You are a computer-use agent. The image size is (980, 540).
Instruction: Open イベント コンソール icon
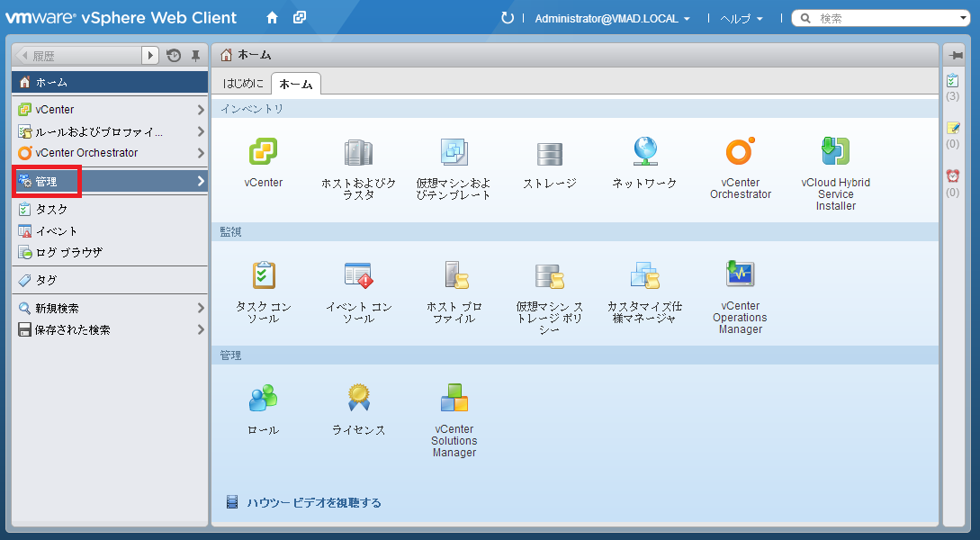(358, 275)
